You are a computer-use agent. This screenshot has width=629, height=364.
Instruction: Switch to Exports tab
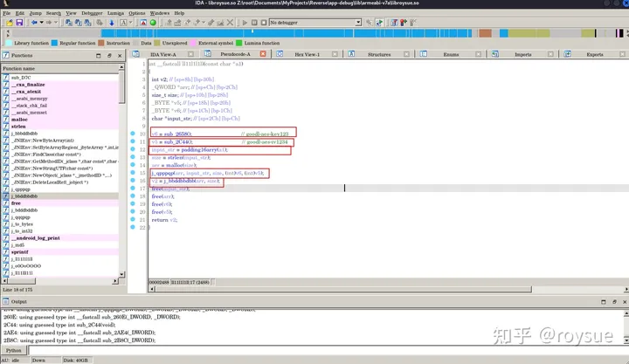tap(595, 54)
